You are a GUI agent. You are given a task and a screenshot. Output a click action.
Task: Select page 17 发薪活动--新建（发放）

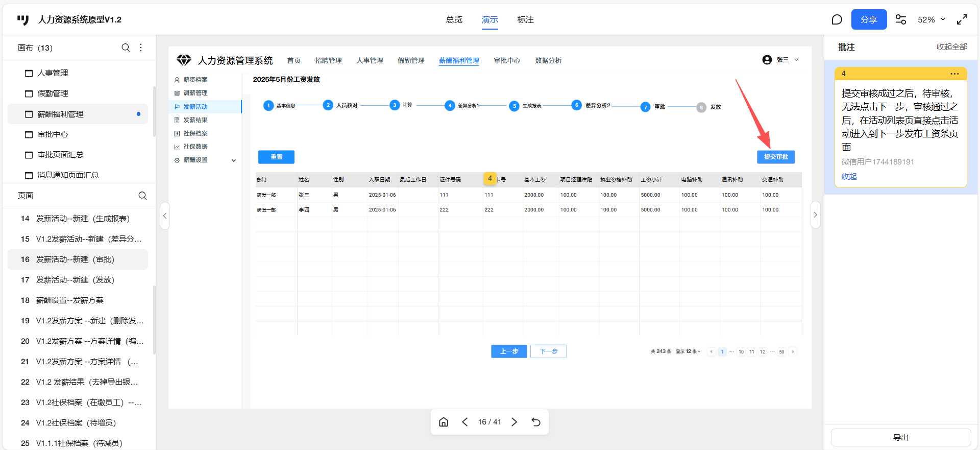[x=75, y=280]
